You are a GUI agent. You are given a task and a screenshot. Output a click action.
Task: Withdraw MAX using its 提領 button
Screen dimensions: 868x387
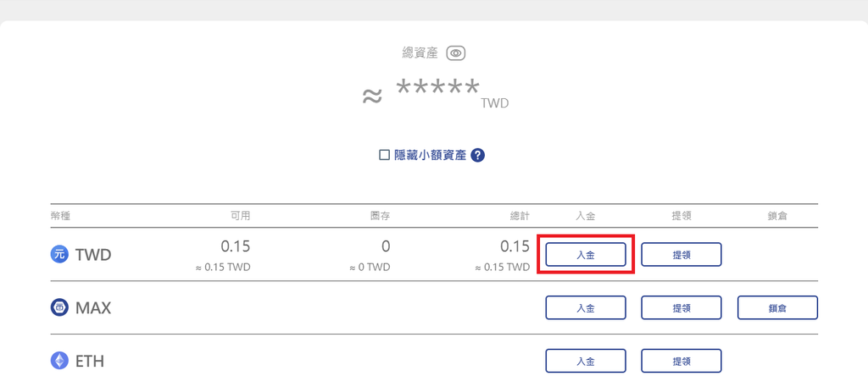tap(681, 307)
